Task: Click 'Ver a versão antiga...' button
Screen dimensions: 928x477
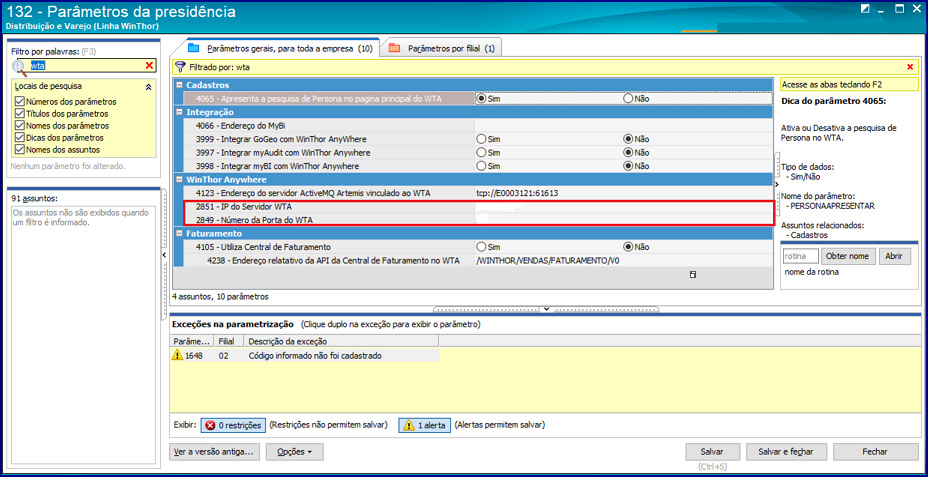Action: point(214,452)
